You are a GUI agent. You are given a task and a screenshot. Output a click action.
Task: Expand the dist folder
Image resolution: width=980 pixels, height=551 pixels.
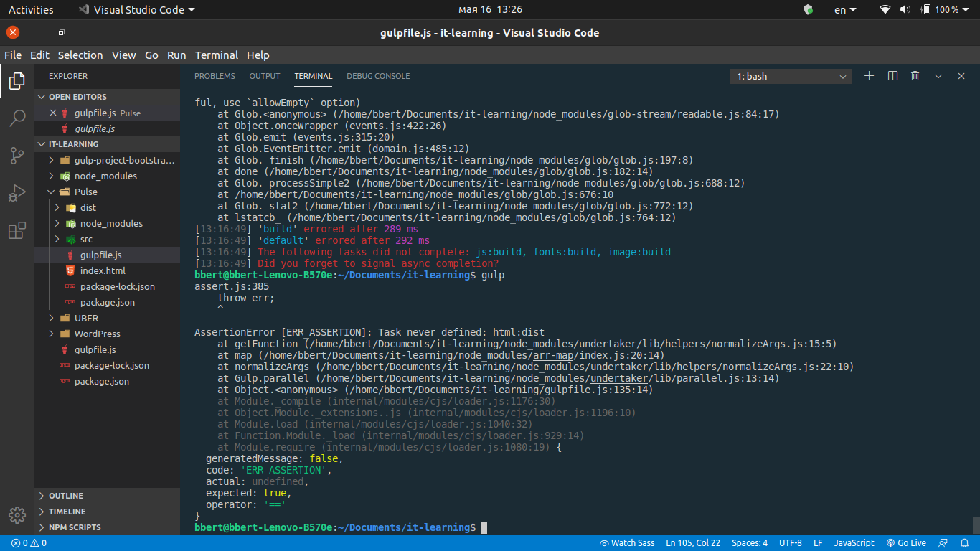coord(108,207)
